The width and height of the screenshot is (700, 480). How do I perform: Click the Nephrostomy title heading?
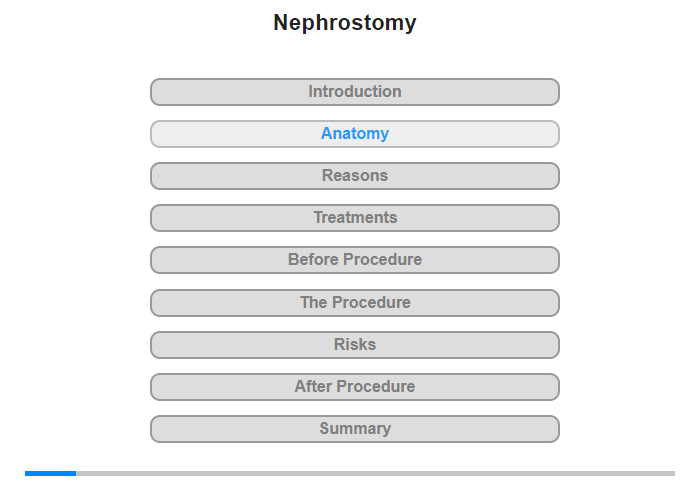point(345,23)
